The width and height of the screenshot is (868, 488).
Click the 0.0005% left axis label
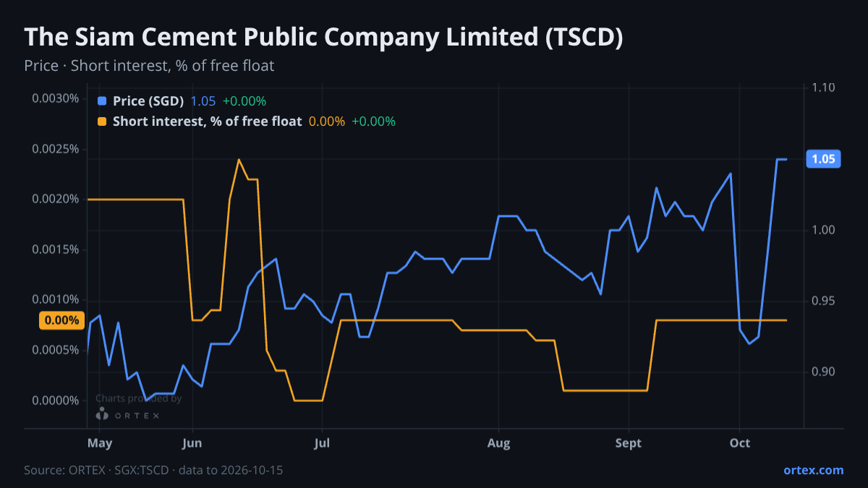pos(56,350)
